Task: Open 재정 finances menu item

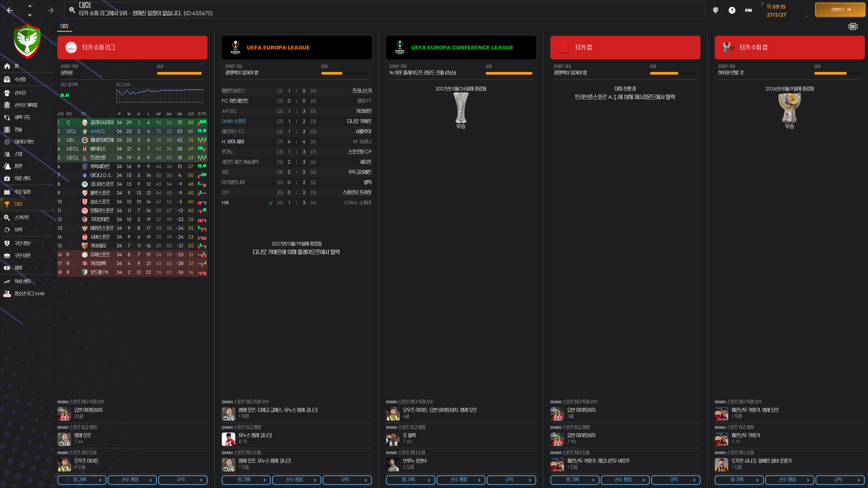Action: pyautogui.click(x=18, y=268)
